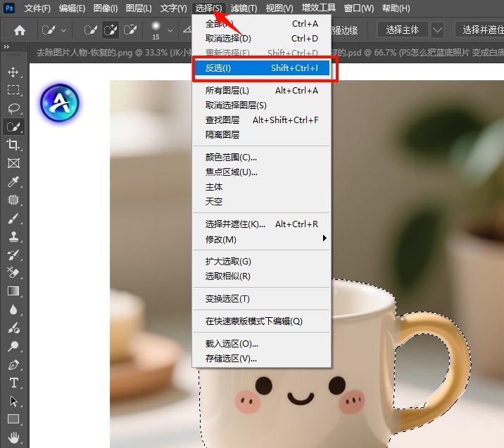Screen dimensions: 504x448
Task: Open the Type menu
Action: (x=173, y=8)
